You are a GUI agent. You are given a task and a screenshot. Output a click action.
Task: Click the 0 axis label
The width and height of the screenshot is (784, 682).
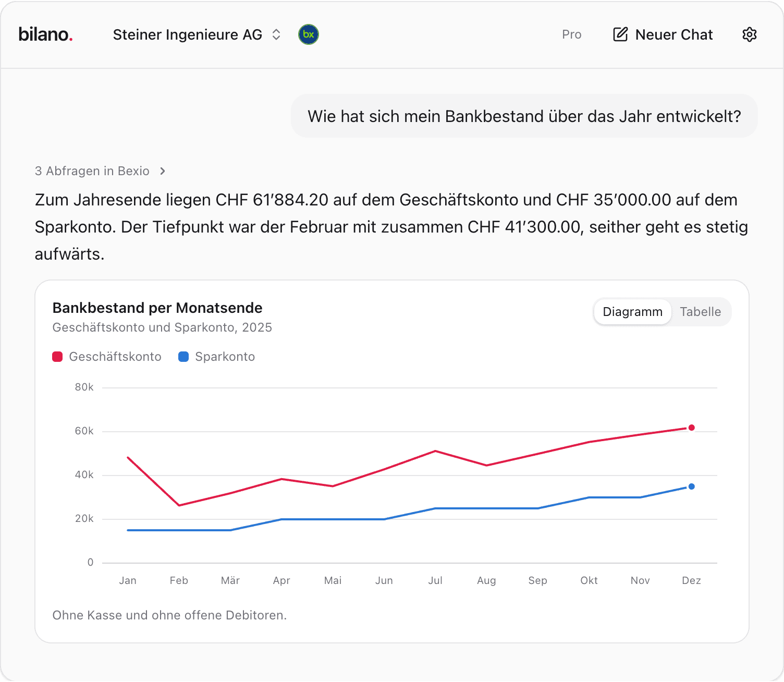(90, 562)
